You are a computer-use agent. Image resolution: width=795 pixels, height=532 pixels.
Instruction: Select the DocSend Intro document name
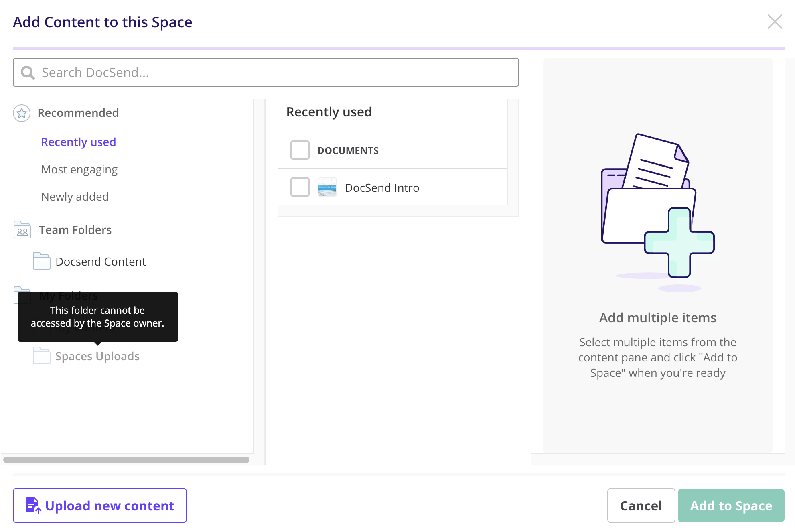pyautogui.click(x=382, y=188)
